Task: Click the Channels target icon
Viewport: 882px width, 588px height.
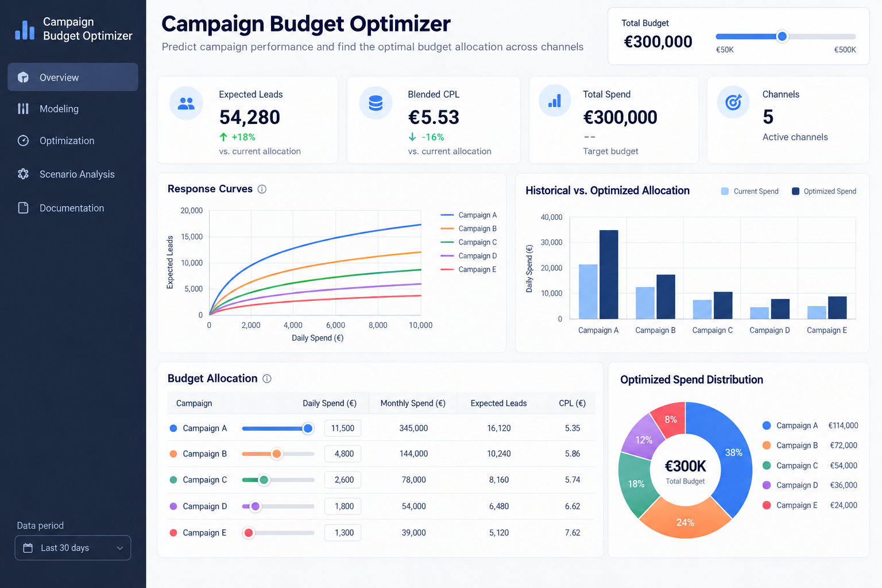Action: tap(733, 102)
